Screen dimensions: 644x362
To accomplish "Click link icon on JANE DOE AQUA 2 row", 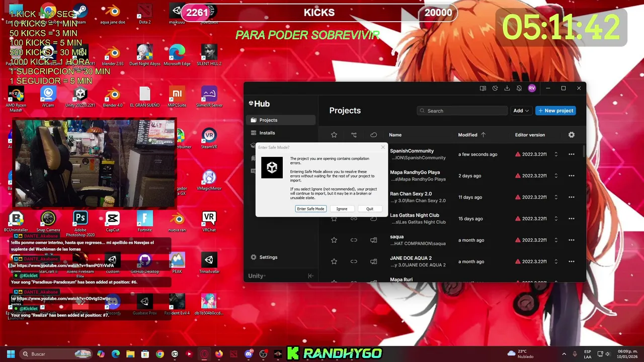I will (x=354, y=261).
